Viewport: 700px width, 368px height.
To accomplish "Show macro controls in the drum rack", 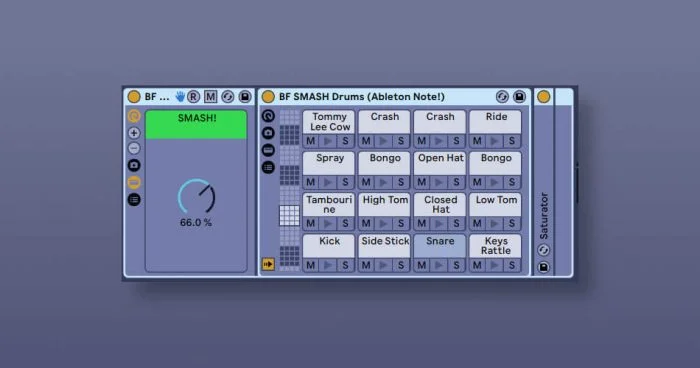I will click(x=268, y=116).
